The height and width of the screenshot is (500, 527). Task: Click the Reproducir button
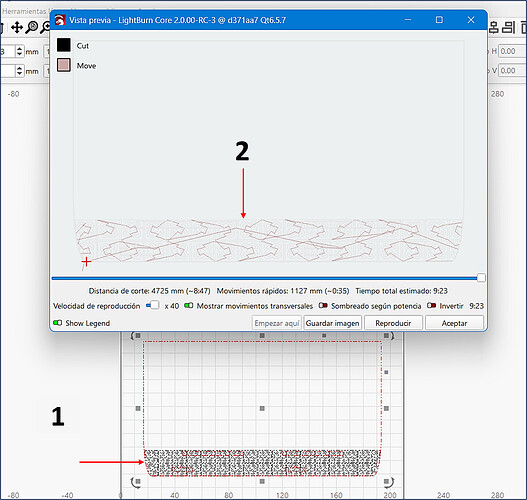tap(393, 323)
